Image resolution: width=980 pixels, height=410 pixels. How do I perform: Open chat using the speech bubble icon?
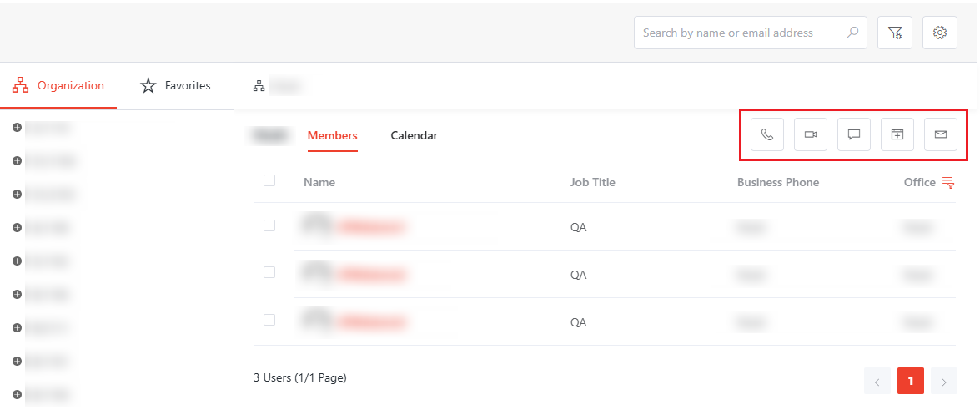point(854,134)
